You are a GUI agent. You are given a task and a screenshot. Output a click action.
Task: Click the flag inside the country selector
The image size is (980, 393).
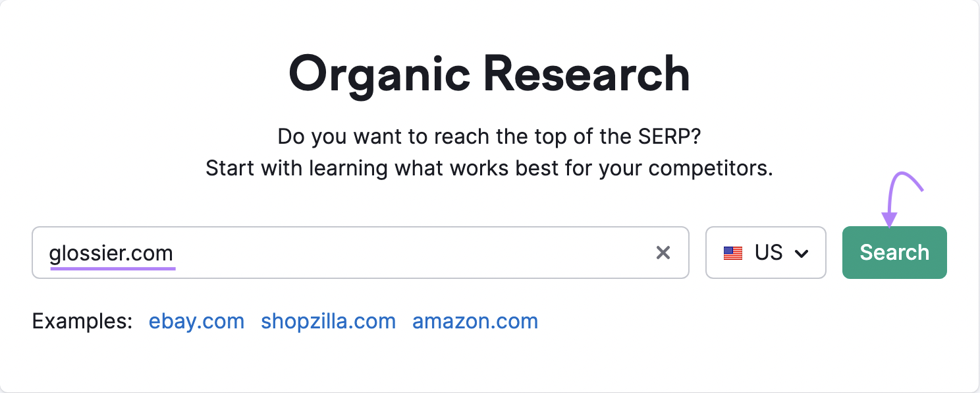(733, 253)
